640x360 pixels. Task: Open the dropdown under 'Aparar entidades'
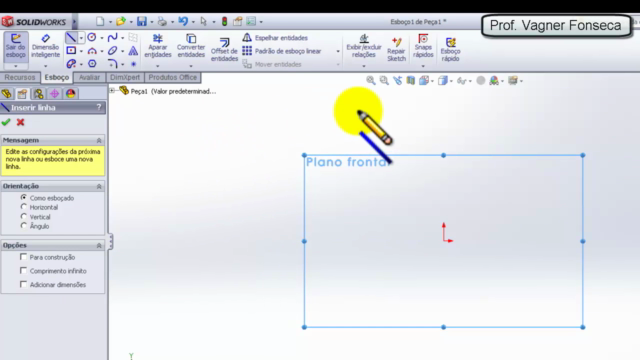(x=158, y=66)
